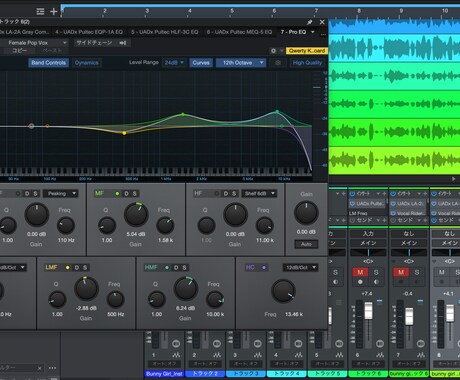The image size is (460, 380).
Task: Toggle channel 6 inserts power icon
Action: (x=352, y=194)
